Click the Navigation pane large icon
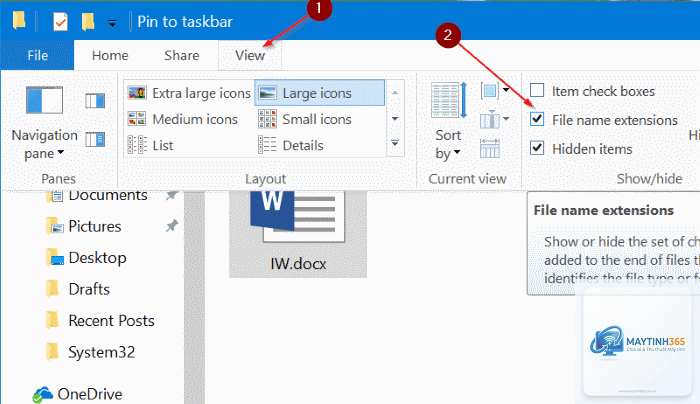This screenshot has width=700, height=404. pyautogui.click(x=44, y=100)
